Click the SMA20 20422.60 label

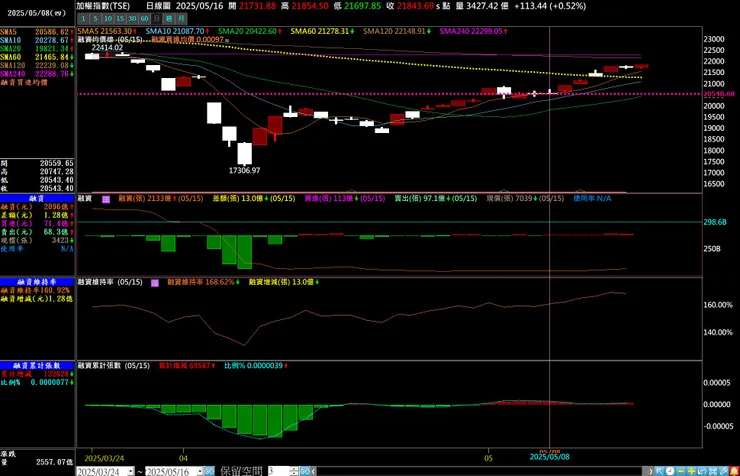(x=250, y=31)
